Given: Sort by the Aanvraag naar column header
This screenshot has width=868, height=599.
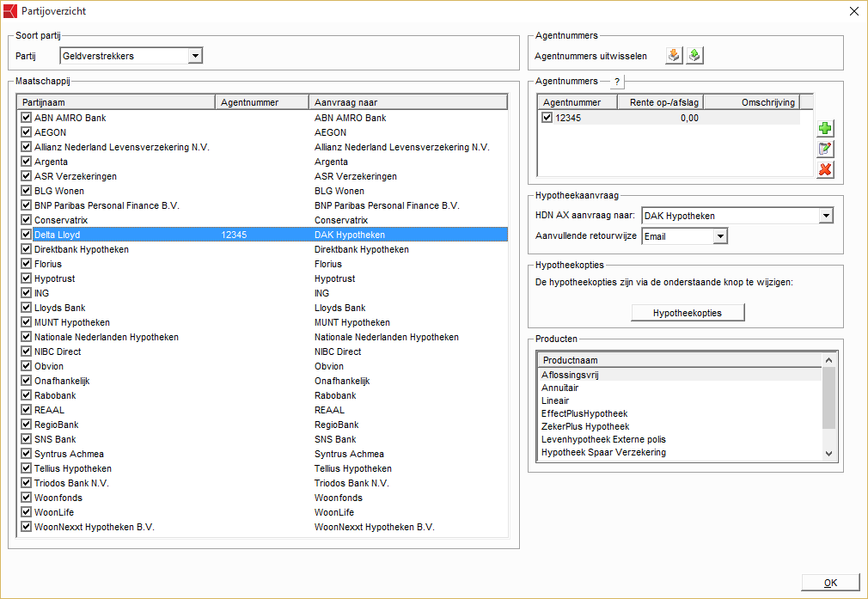Looking at the screenshot, I should click(408, 102).
